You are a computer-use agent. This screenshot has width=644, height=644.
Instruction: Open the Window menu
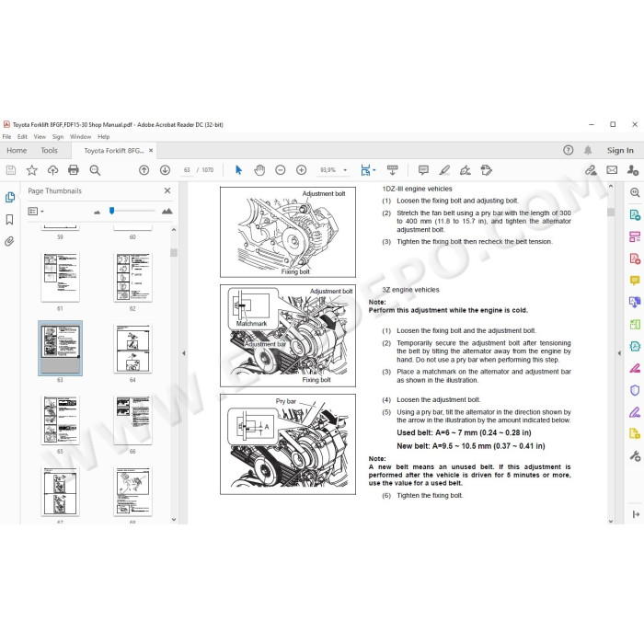pos(81,137)
